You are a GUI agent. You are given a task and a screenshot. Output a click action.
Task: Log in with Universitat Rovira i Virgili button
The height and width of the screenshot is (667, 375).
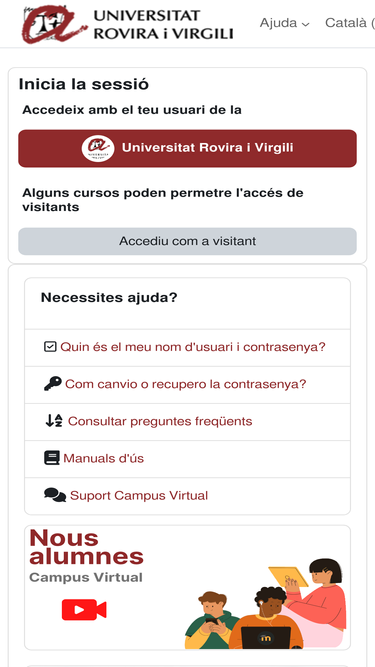coord(188,148)
